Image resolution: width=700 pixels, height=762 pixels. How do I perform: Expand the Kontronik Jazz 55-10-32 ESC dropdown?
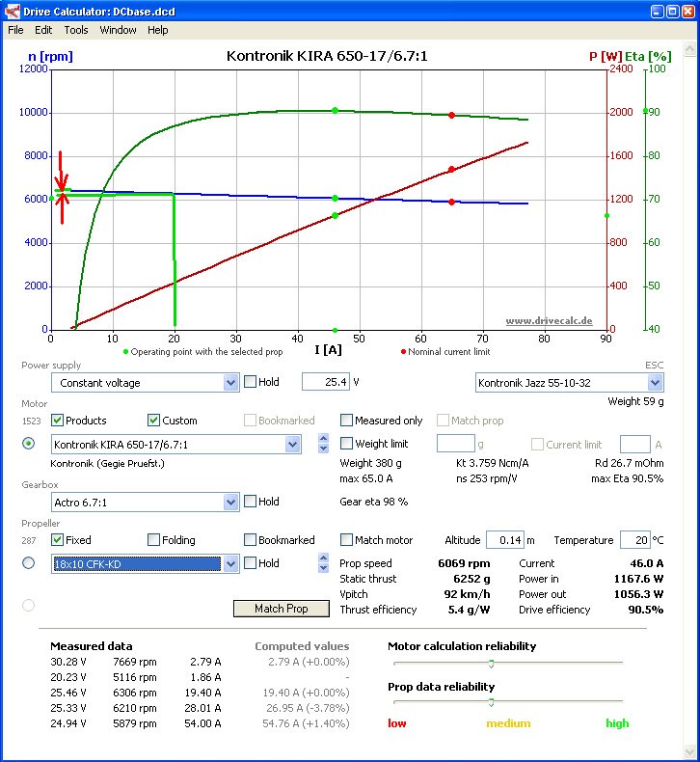tap(655, 383)
